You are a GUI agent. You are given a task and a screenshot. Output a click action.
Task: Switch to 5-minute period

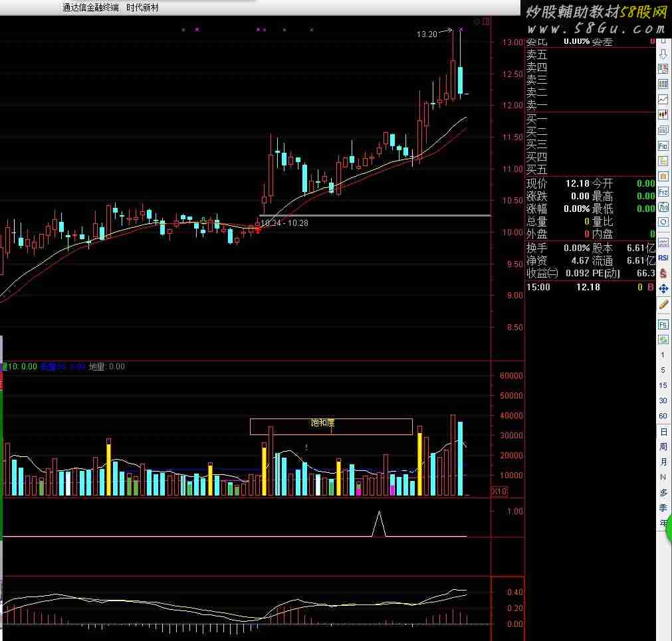click(663, 370)
